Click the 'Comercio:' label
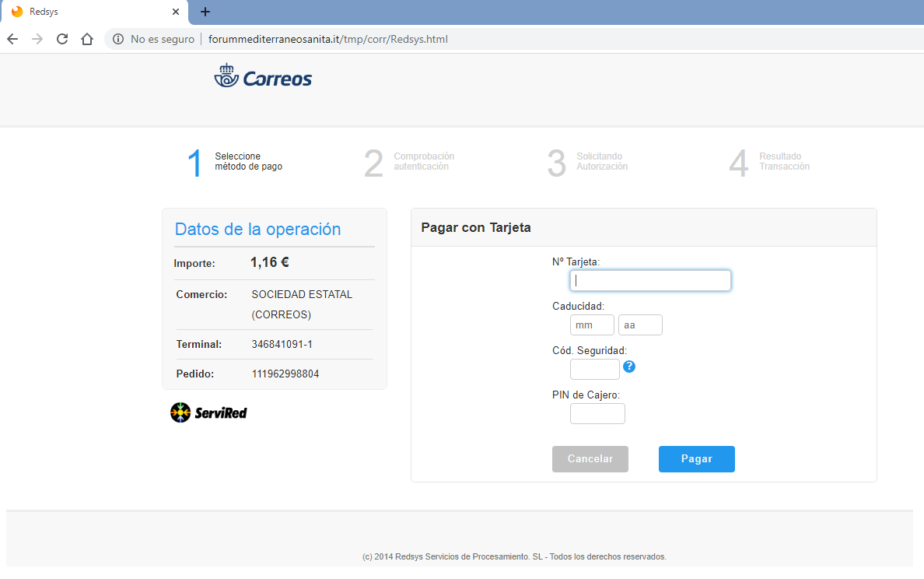924x579 pixels. [201, 294]
